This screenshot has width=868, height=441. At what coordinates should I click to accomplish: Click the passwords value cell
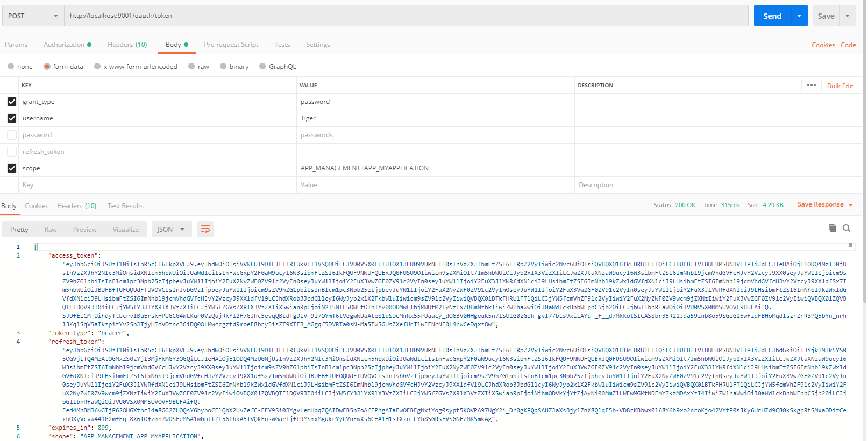436,135
